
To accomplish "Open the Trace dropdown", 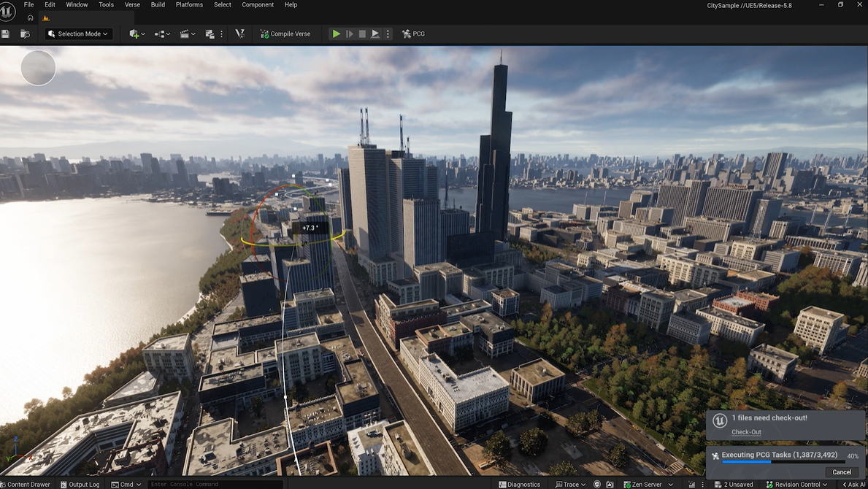I will pyautogui.click(x=570, y=484).
